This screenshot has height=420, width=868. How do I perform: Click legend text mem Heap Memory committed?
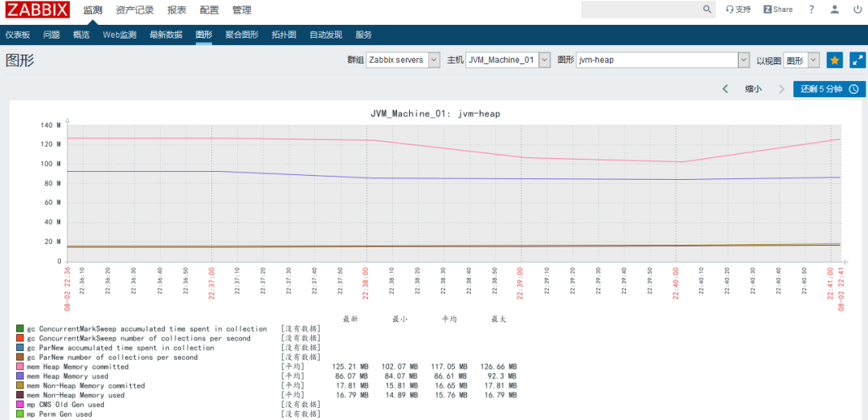77,367
